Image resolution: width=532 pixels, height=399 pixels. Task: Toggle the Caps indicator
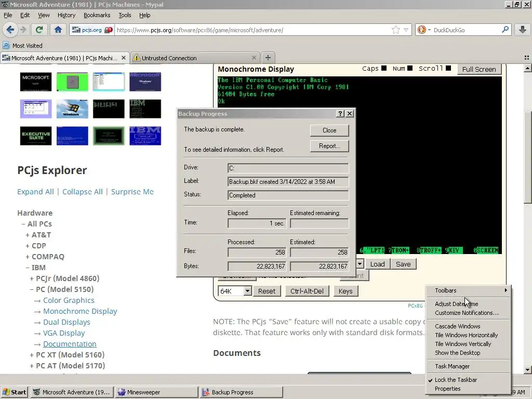click(384, 68)
